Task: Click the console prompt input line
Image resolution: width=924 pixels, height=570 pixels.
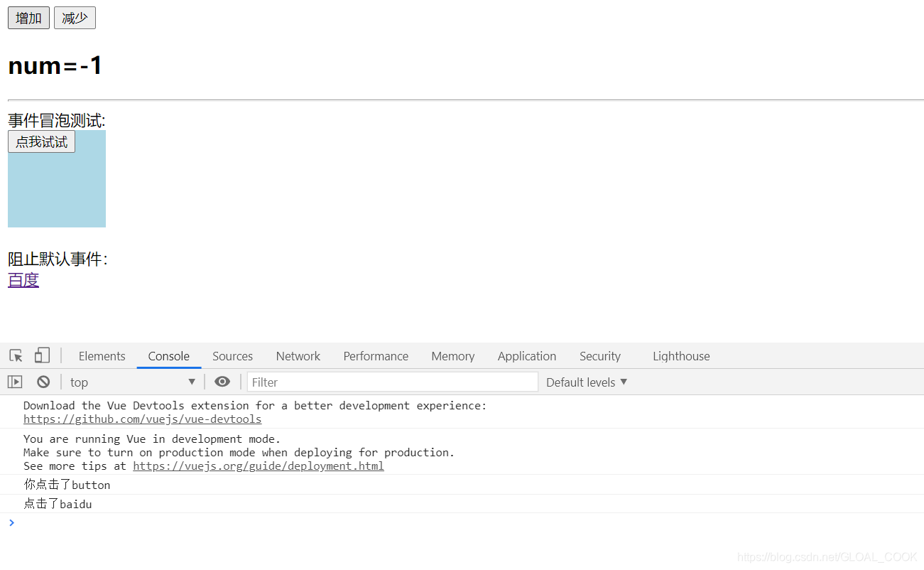Action: coord(462,522)
